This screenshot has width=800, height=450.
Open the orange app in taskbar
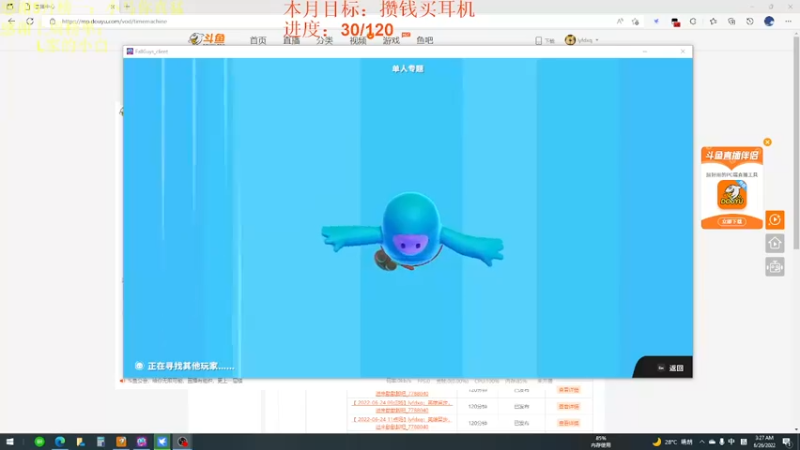click(x=121, y=442)
